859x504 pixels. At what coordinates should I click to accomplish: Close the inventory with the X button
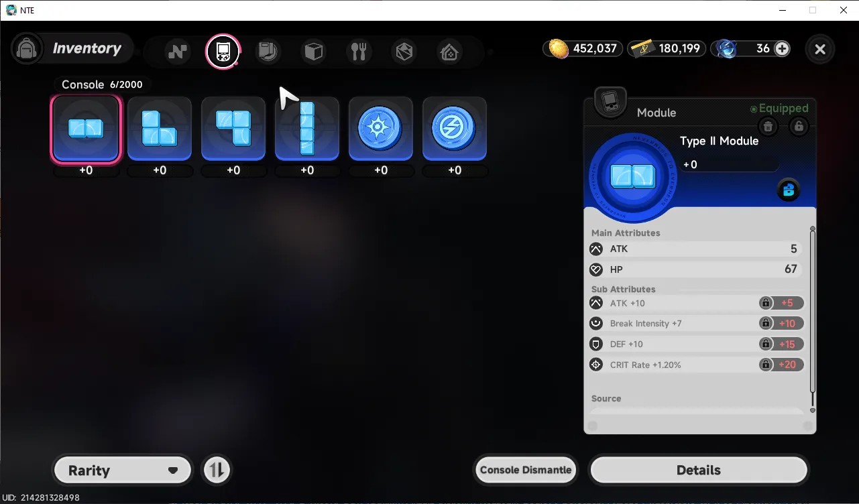point(819,49)
